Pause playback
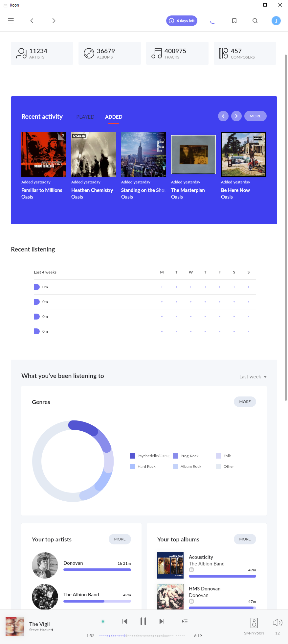Image resolution: width=288 pixels, height=644 pixels. click(x=143, y=621)
